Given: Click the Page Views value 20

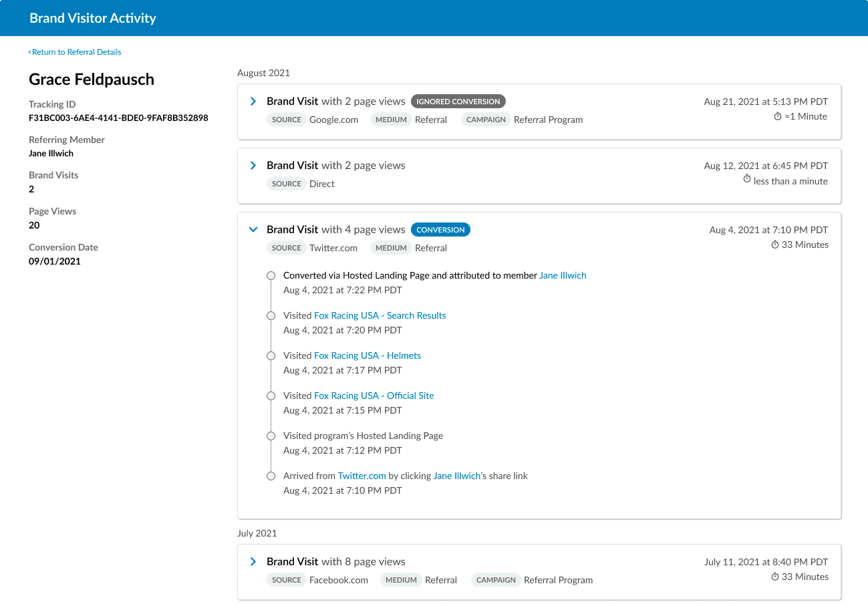Looking at the screenshot, I should pyautogui.click(x=34, y=225).
